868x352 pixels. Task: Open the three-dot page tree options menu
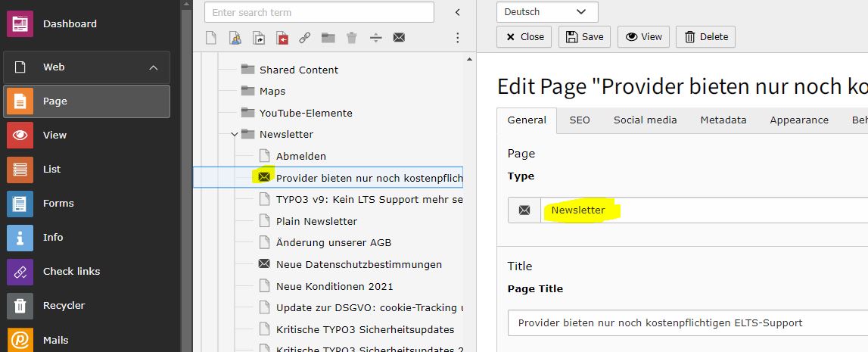457,37
